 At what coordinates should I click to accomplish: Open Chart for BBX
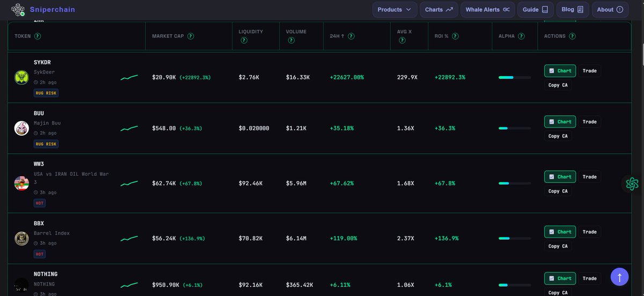[x=560, y=232]
